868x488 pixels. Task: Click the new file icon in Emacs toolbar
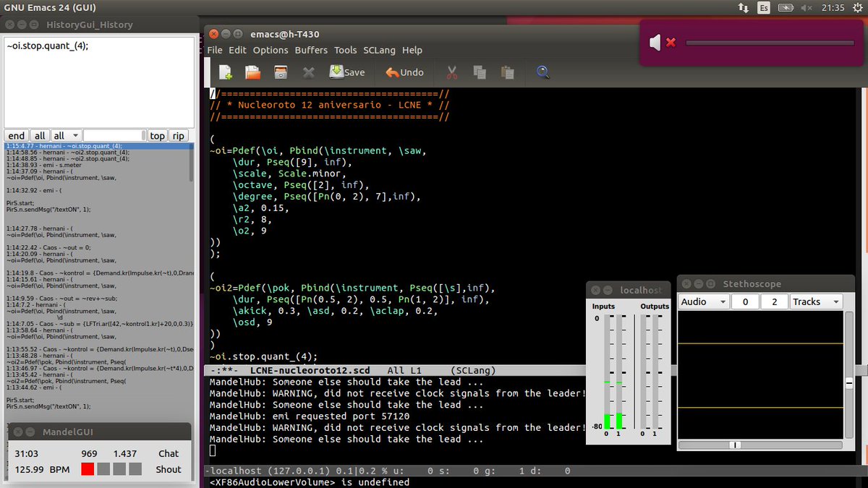pos(226,72)
